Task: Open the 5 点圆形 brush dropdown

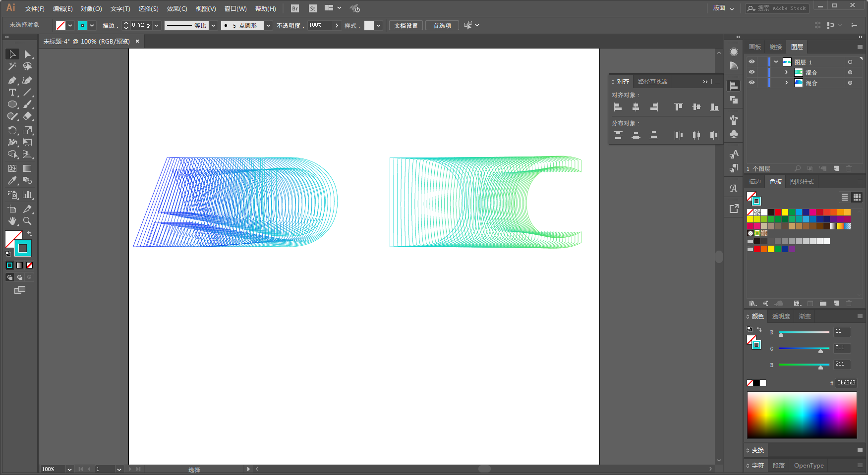Action: point(268,25)
